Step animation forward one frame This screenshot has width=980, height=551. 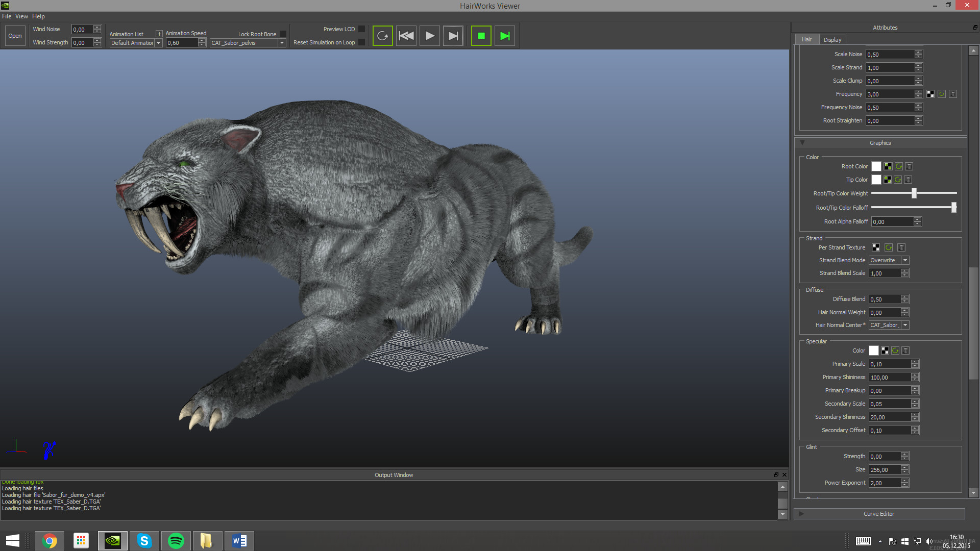point(453,36)
